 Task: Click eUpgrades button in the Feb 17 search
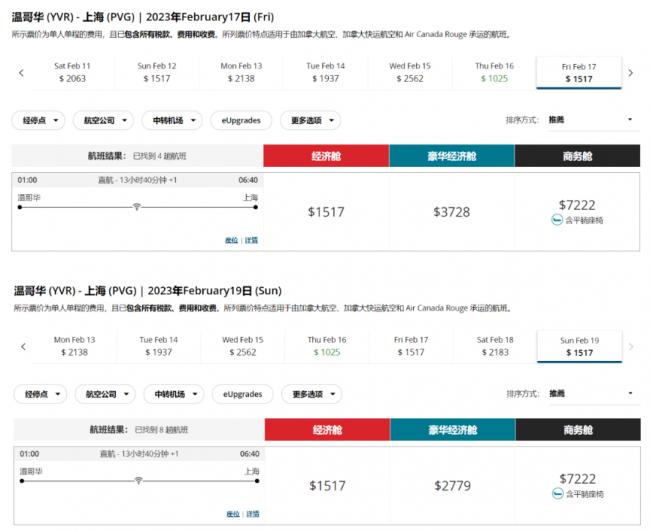pyautogui.click(x=241, y=121)
